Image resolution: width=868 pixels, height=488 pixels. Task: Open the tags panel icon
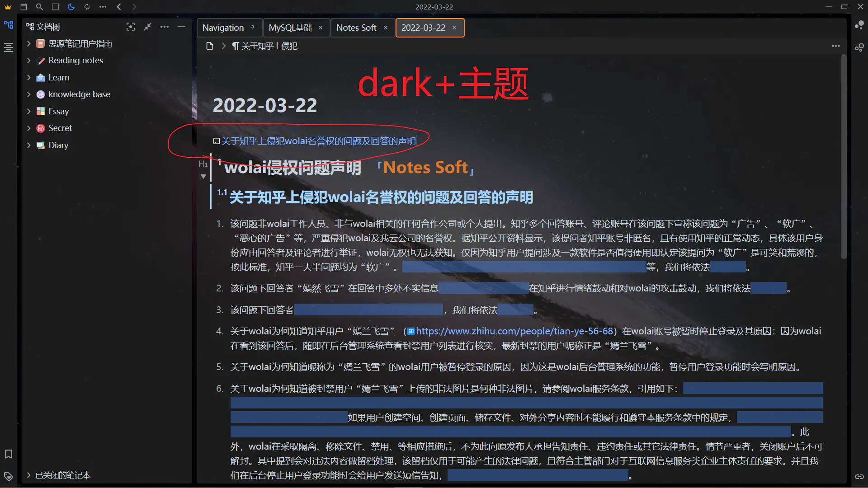pyautogui.click(x=9, y=476)
